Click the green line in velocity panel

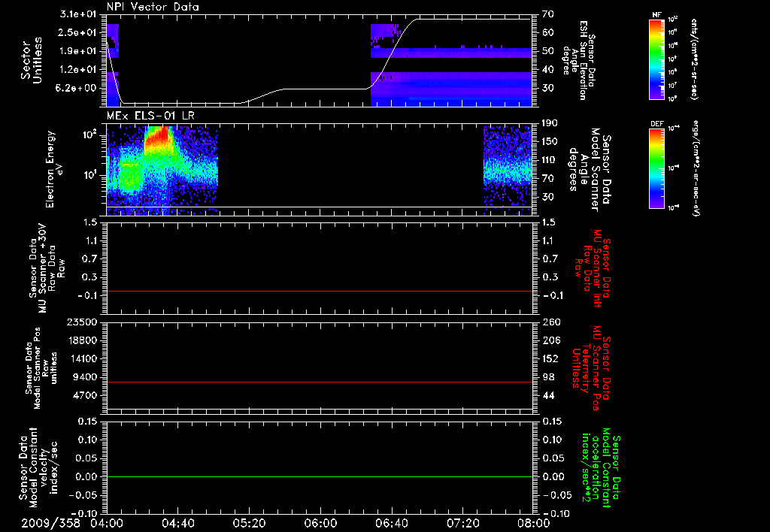(x=320, y=476)
